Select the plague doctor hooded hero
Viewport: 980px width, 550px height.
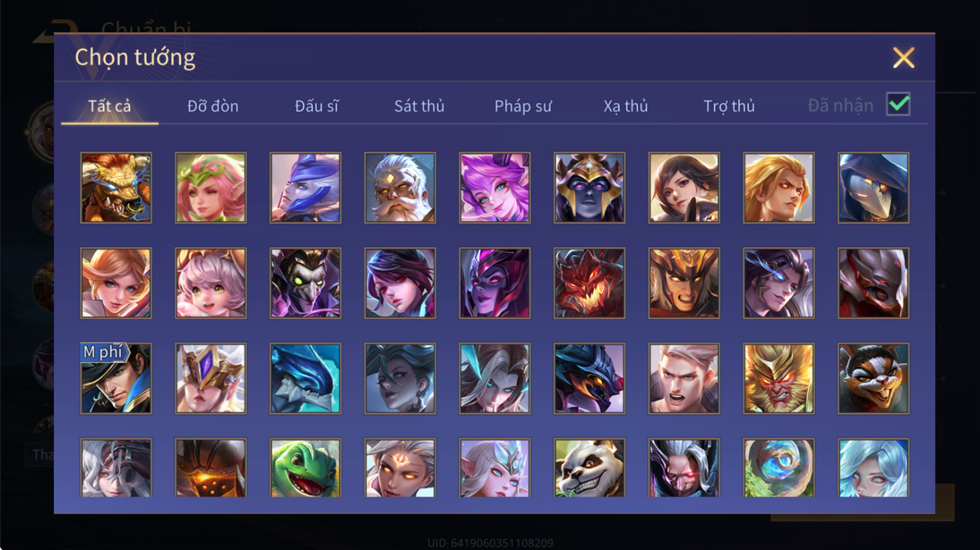point(873,188)
